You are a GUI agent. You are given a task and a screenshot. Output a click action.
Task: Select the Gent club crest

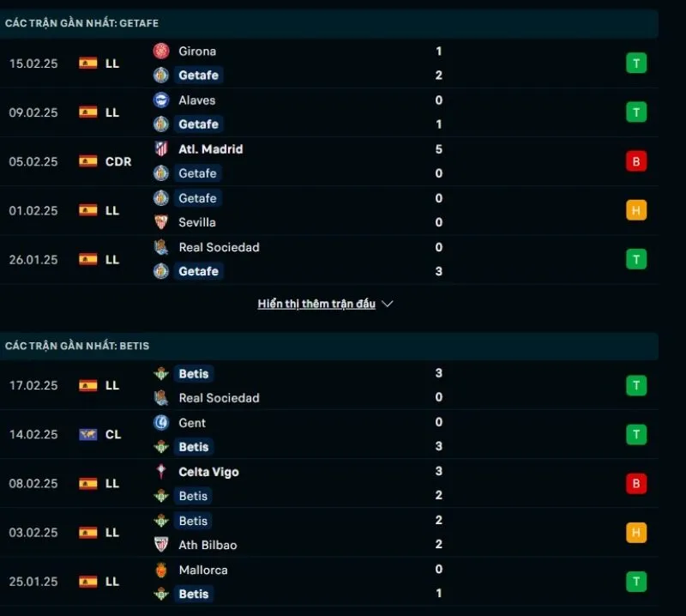coord(161,422)
